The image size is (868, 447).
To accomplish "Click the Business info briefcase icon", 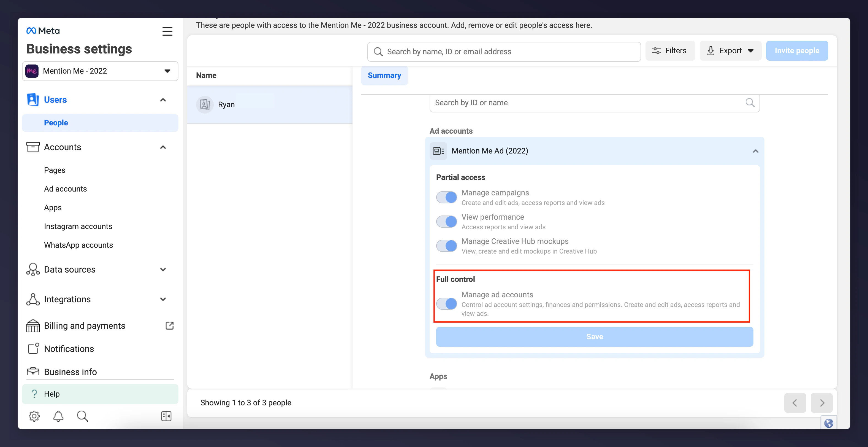I will 33,371.
